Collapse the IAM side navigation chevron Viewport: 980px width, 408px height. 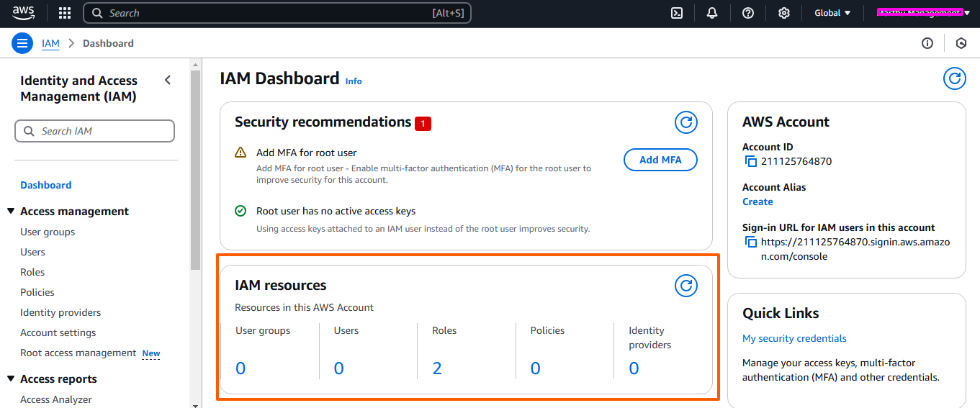(x=168, y=80)
